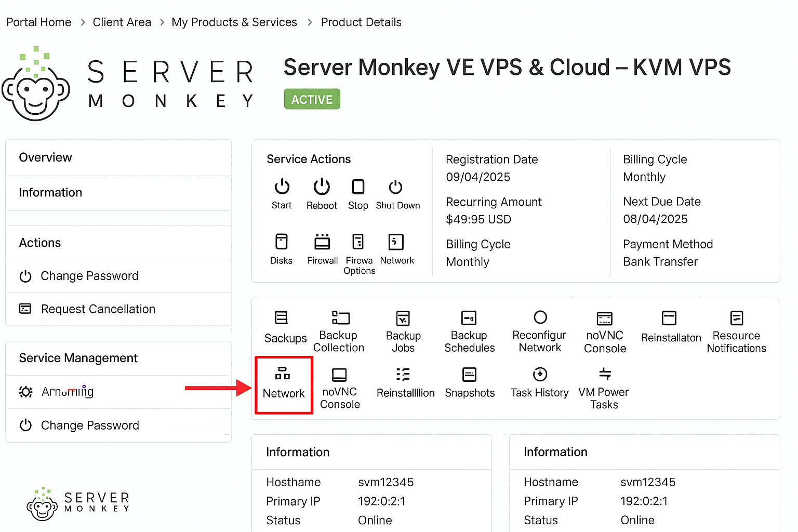Image resolution: width=798 pixels, height=532 pixels.
Task: Click the Reboot icon
Action: click(x=322, y=187)
